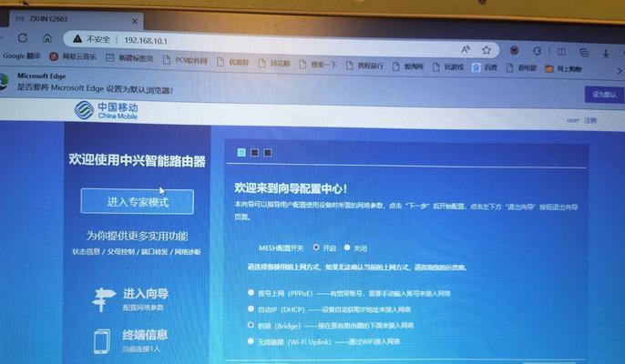The image size is (625, 364).
Task: Click the 注销 logout link
Action: click(590, 120)
